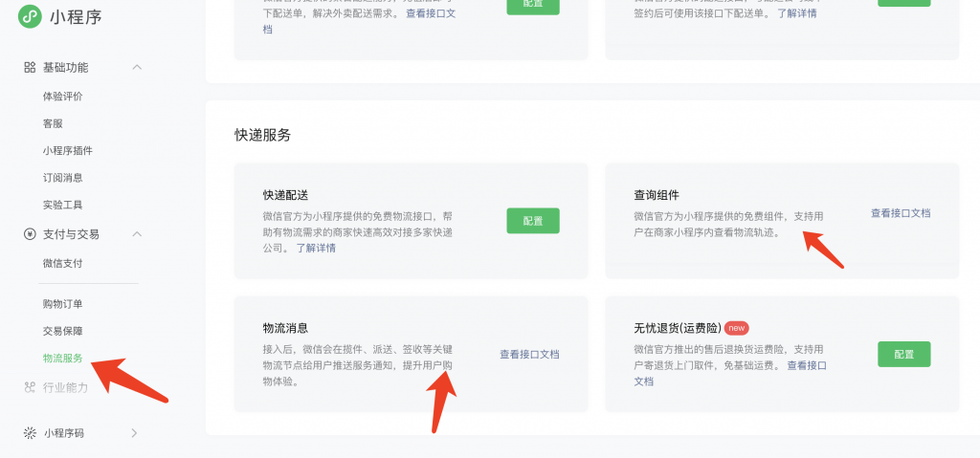Screen dimensions: 980x458
Task: Click 了解详情 link in 快递配送 card
Action: pos(316,248)
